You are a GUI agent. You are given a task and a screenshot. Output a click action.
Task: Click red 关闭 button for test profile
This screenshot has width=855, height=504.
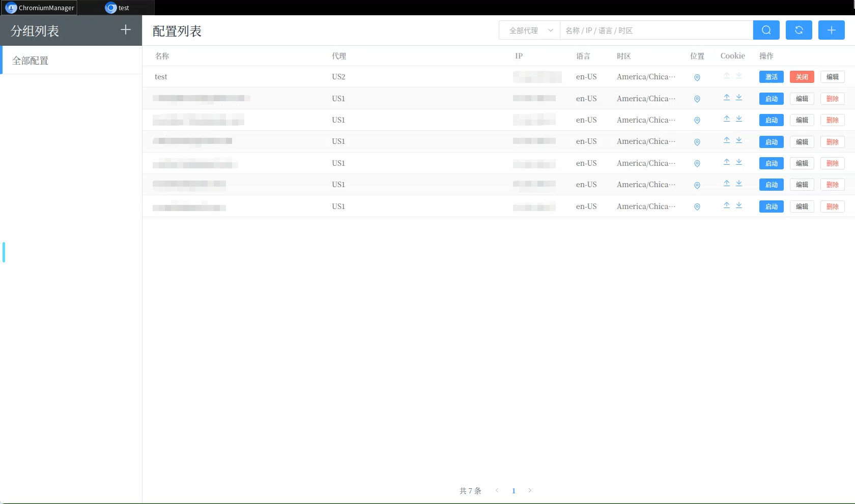coord(802,77)
